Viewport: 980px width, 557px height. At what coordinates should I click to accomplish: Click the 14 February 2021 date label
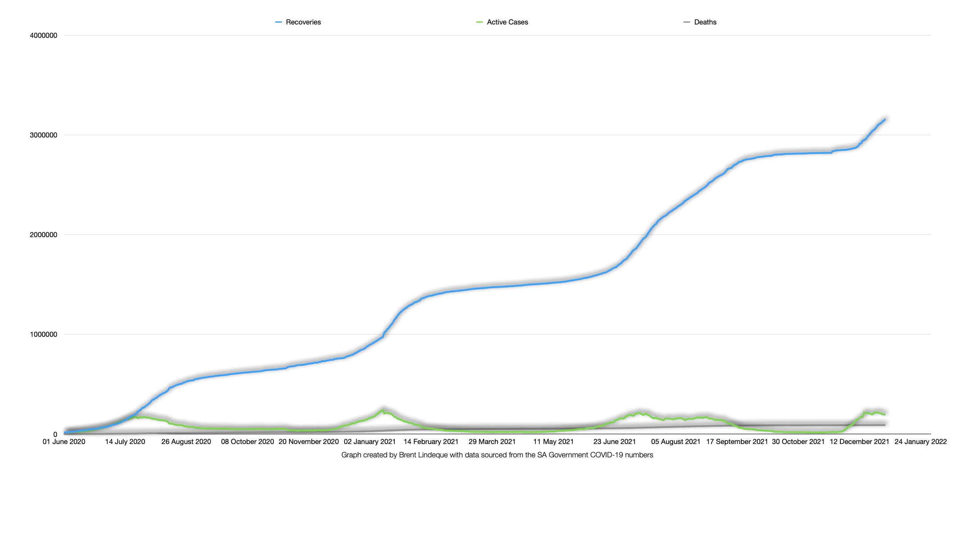click(x=431, y=442)
